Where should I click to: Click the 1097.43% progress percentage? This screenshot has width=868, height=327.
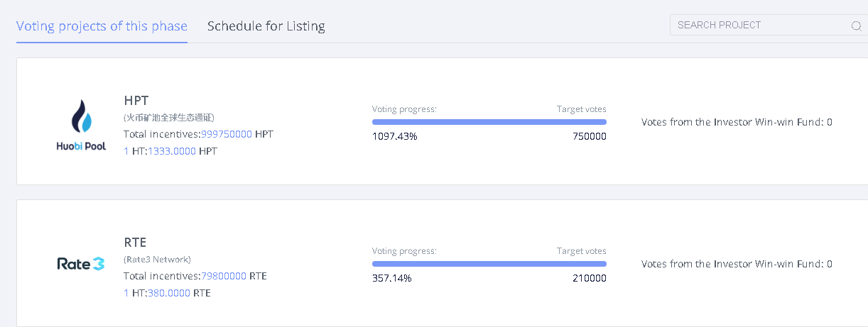pos(394,136)
